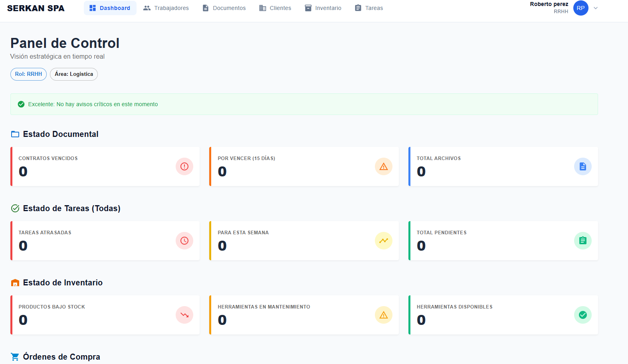Image resolution: width=628 pixels, height=364 pixels.
Task: Open the Tareas navigation tab
Action: (x=369, y=8)
